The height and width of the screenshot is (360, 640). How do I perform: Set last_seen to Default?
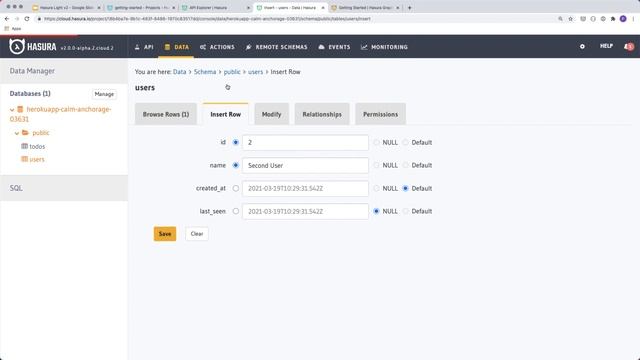click(405, 211)
